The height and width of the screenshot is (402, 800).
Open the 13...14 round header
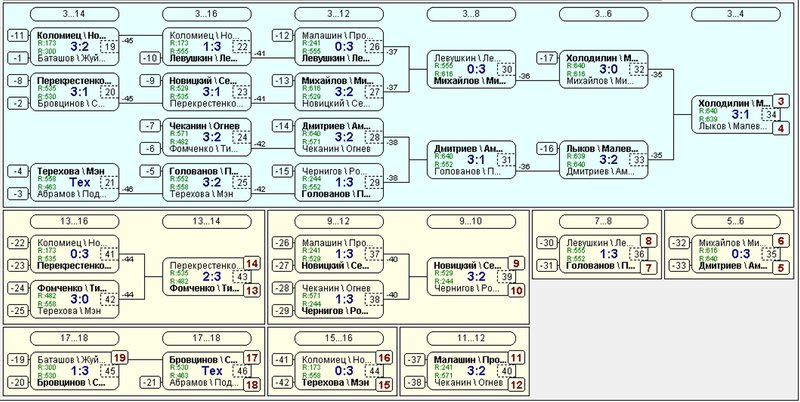207,221
